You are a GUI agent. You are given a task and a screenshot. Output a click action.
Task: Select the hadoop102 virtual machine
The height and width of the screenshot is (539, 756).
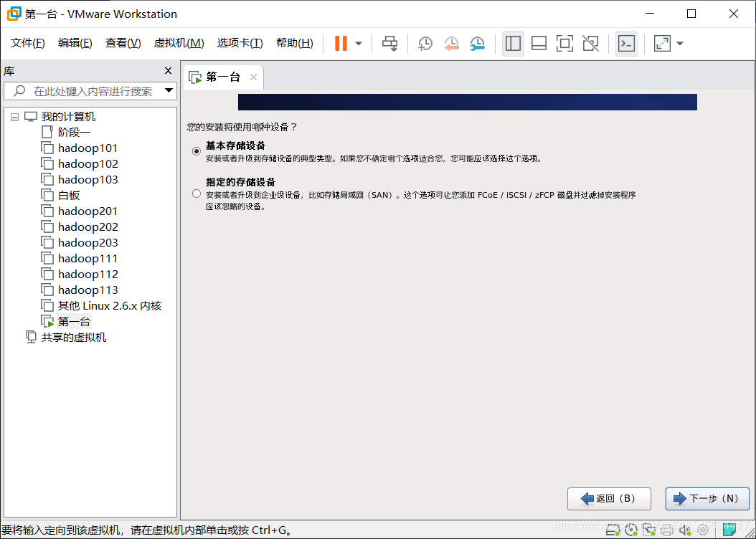point(88,163)
